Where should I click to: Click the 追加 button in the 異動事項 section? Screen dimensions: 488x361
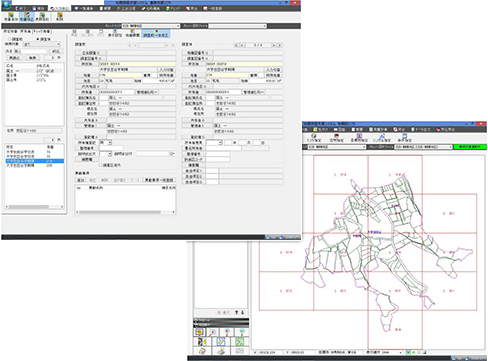(81, 180)
